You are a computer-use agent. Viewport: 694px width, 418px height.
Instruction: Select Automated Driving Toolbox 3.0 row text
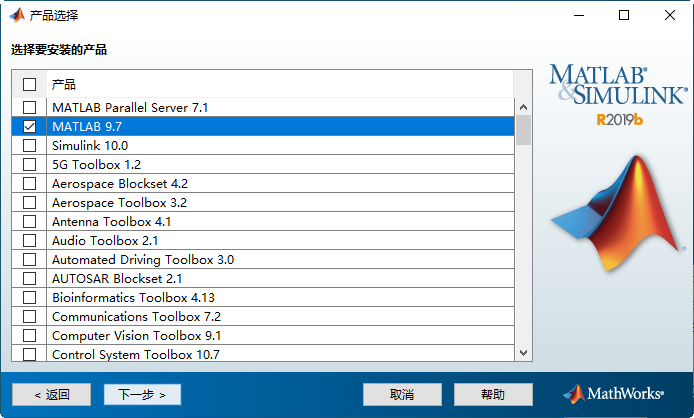point(143,260)
